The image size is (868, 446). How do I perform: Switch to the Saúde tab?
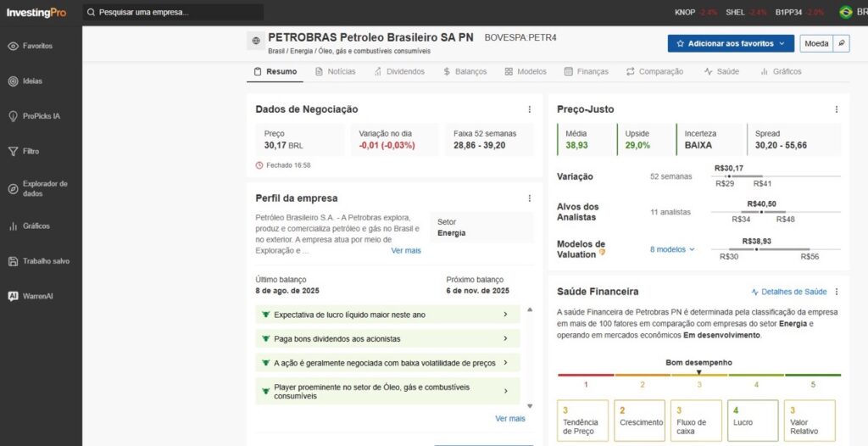click(722, 71)
